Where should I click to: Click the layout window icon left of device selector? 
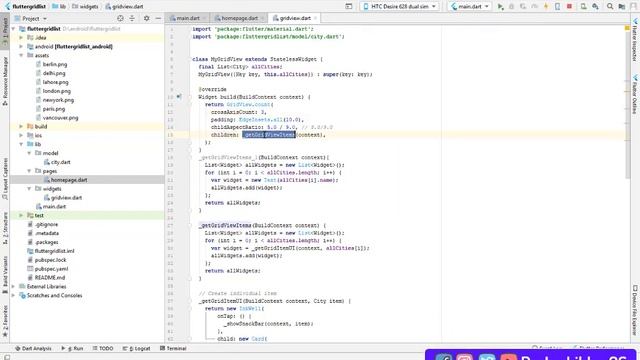point(349,7)
